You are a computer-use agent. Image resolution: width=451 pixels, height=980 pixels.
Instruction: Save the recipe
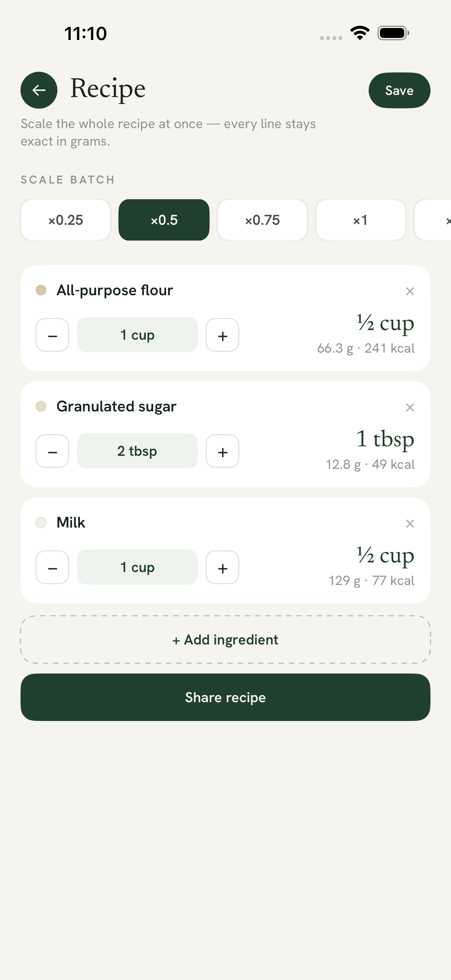(x=399, y=91)
